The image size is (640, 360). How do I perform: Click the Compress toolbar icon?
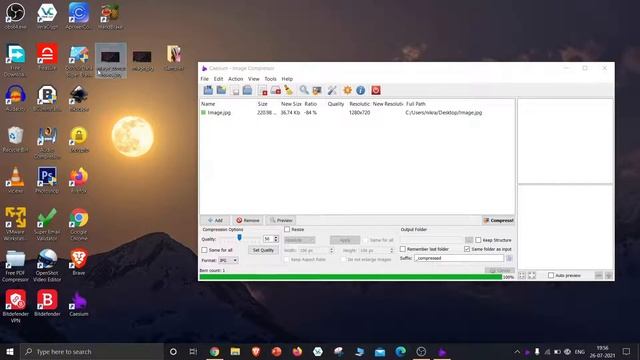tap(317, 90)
